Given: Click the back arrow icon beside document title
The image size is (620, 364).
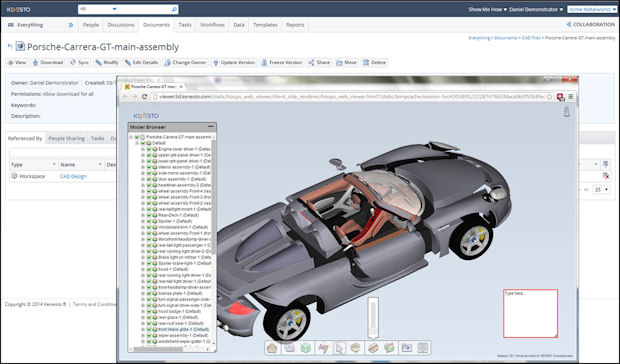Looking at the screenshot, I should point(10,47).
